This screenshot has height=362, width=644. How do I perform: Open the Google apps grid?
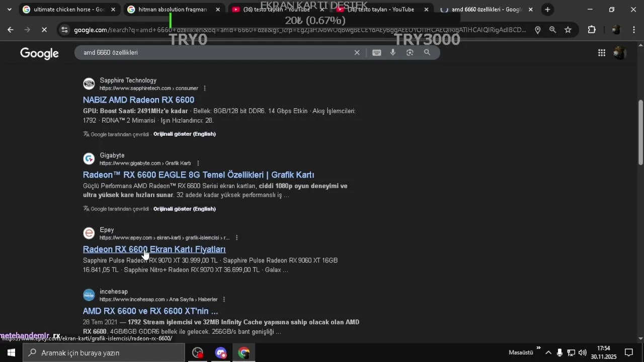pos(602,53)
